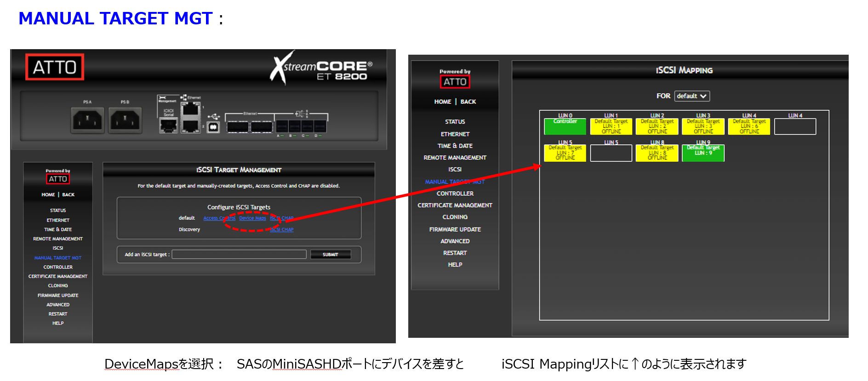Click the green LUN 0 Controller tile

pyautogui.click(x=565, y=126)
